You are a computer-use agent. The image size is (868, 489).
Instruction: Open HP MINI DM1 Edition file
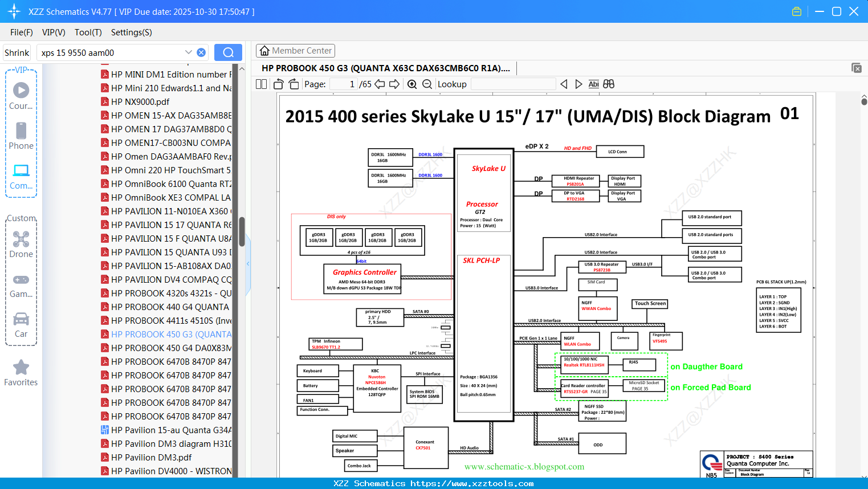(166, 74)
